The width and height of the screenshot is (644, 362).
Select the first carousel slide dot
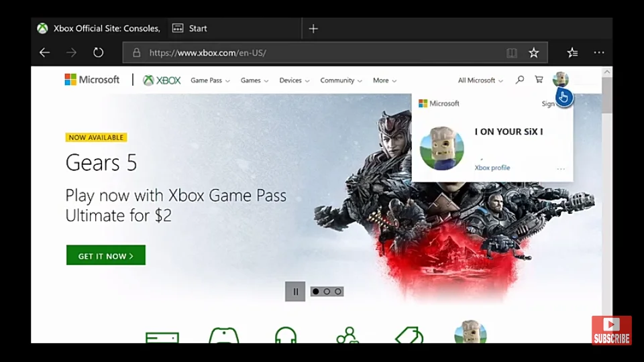click(315, 292)
